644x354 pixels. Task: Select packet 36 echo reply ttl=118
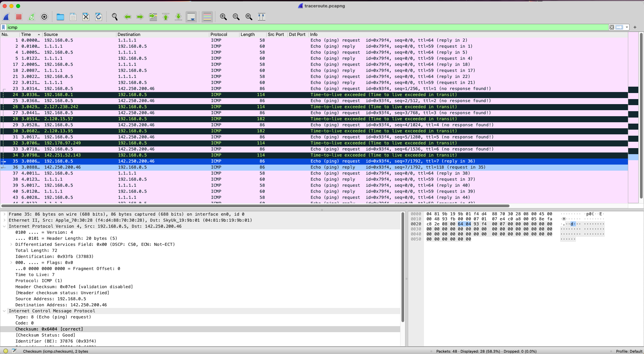(x=314, y=167)
